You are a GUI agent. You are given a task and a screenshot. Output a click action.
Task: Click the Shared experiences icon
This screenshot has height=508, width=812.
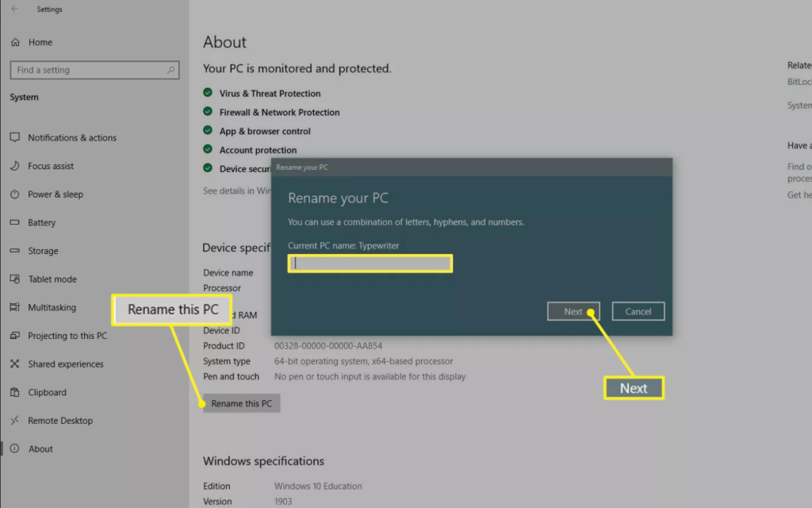14,364
